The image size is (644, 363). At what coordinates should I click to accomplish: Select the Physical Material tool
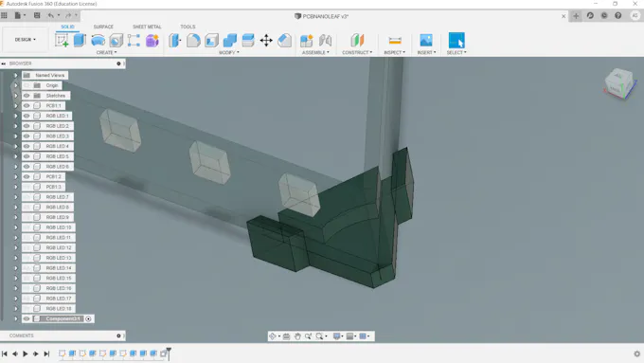(x=284, y=41)
